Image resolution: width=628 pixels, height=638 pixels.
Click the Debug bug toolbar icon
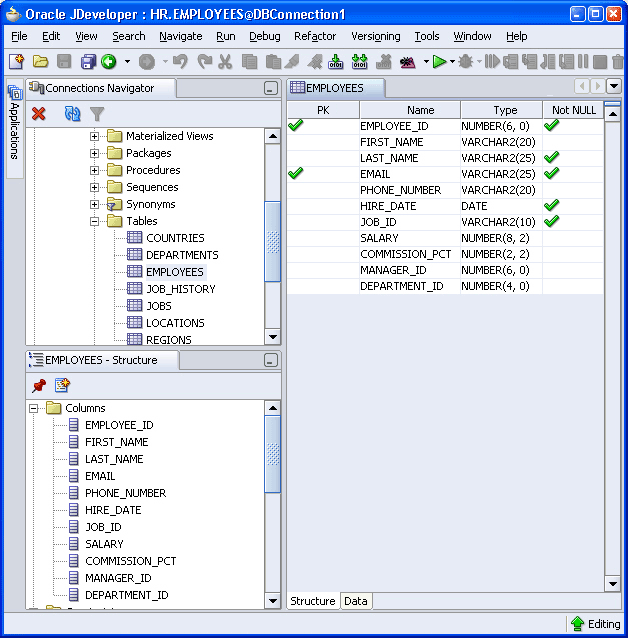pos(465,62)
